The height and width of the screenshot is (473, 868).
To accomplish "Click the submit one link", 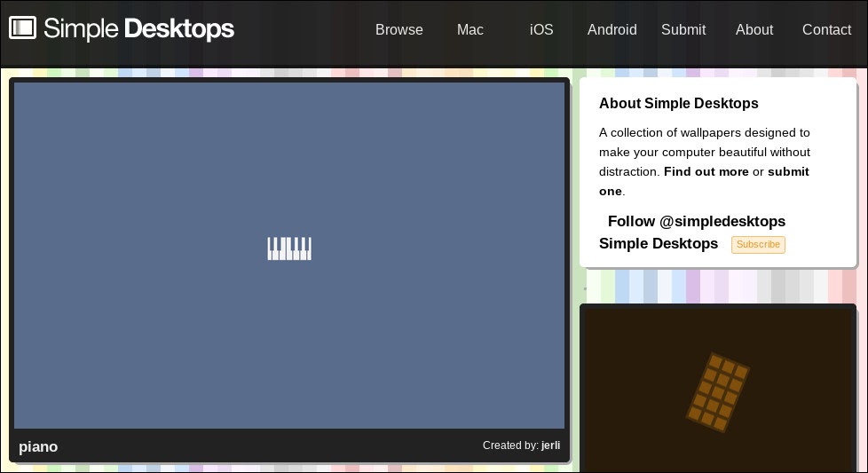I will tap(704, 181).
